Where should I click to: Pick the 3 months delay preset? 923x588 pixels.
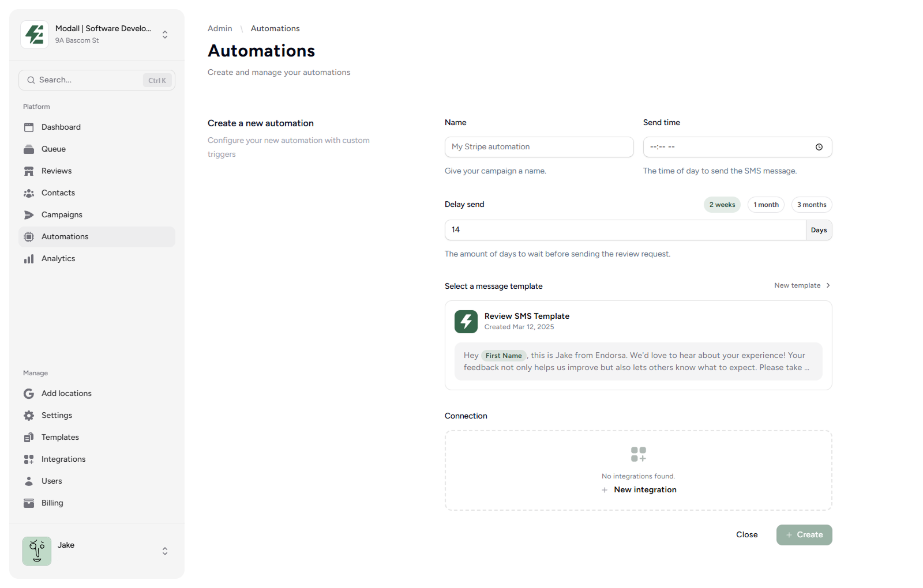point(811,205)
